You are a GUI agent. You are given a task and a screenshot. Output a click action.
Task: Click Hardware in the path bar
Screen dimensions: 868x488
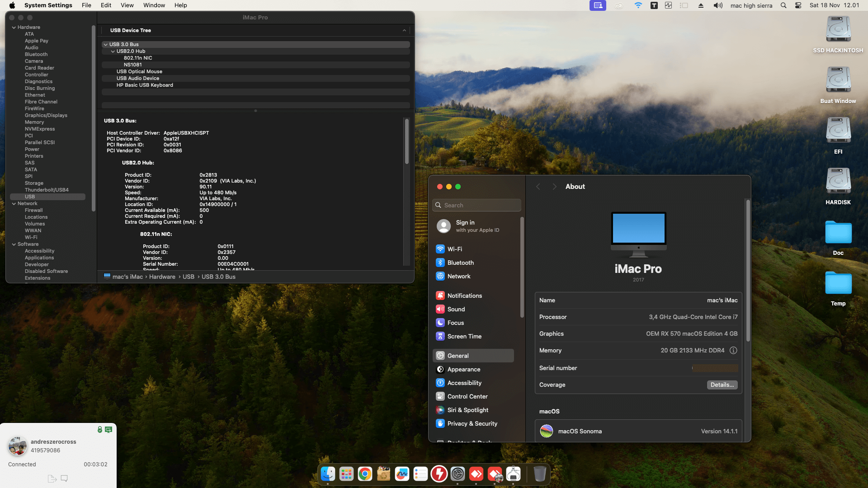pos(162,277)
